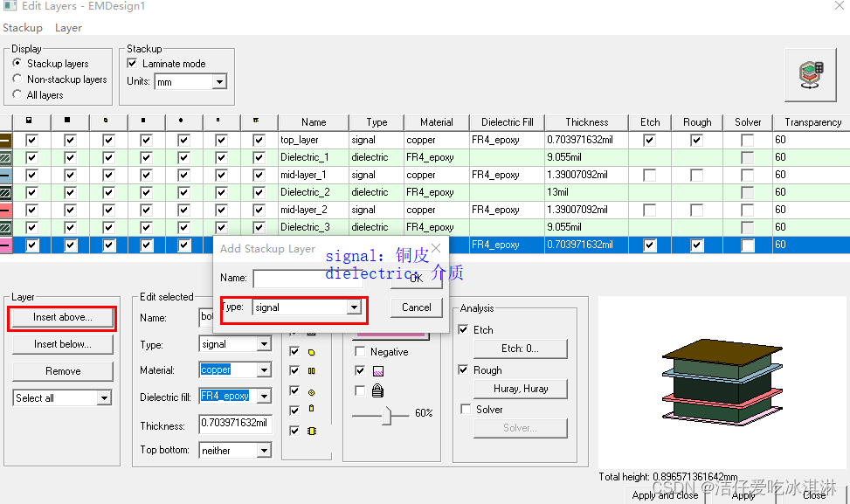
Task: Close the Add Stackup Layer dialog
Action: tap(436, 248)
